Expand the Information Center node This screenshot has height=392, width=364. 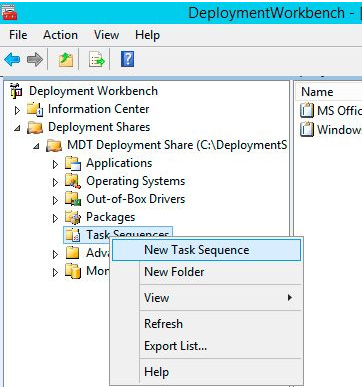tap(17, 110)
